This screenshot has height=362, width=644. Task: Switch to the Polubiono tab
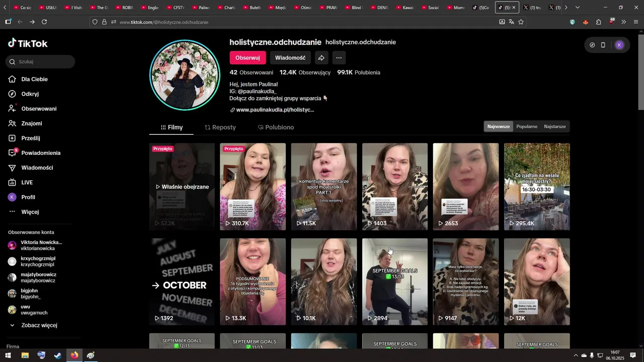click(276, 127)
